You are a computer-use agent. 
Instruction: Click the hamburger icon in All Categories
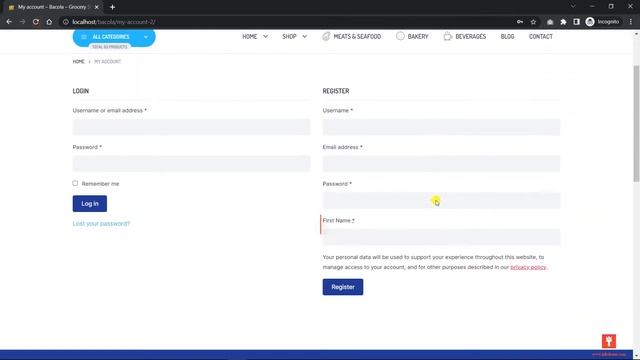click(x=84, y=37)
